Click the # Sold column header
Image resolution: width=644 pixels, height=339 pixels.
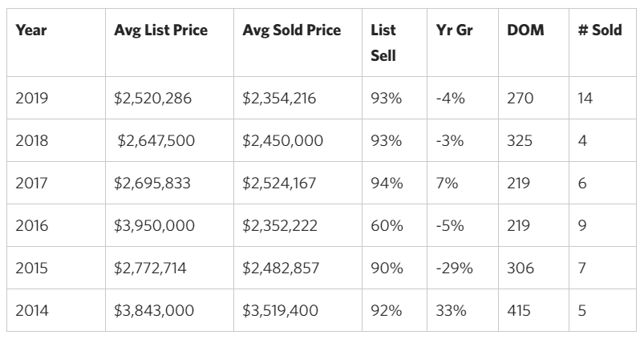pyautogui.click(x=600, y=30)
